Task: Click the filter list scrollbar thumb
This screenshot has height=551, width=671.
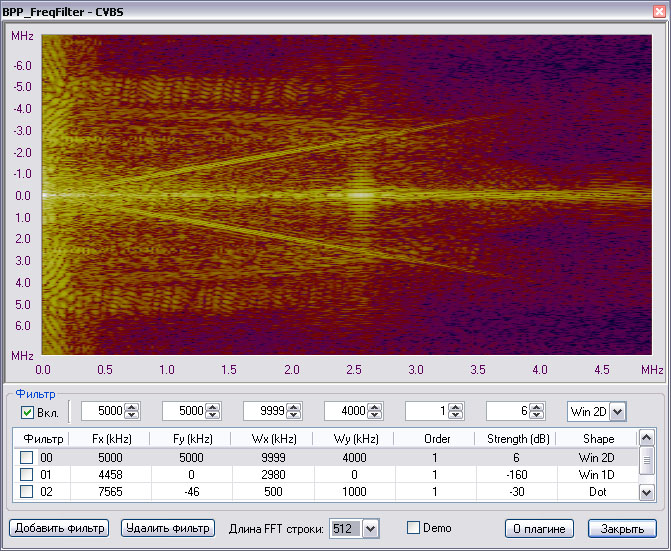Action: pyautogui.click(x=646, y=460)
